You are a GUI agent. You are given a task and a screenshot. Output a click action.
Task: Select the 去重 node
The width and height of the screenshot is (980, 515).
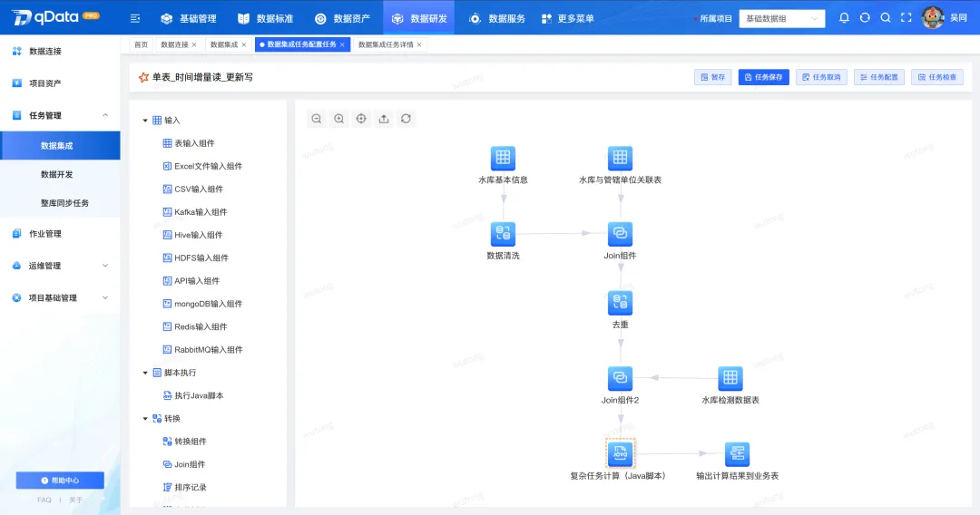[x=620, y=303]
